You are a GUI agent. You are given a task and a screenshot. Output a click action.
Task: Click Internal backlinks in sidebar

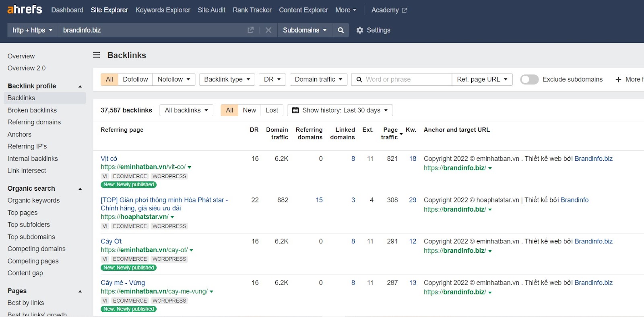[33, 158]
